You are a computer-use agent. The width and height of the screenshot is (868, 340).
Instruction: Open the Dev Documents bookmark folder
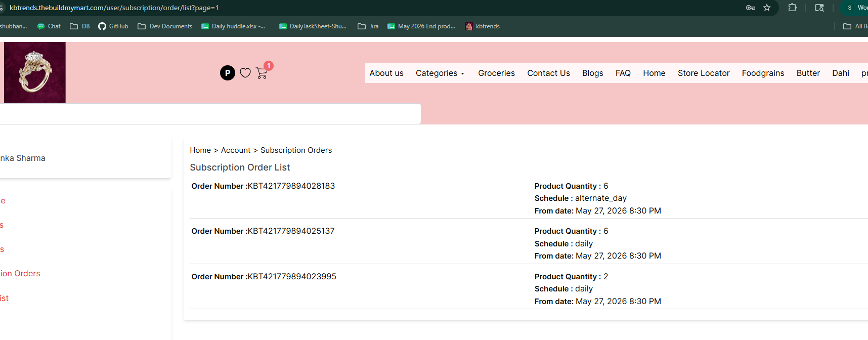click(x=165, y=26)
